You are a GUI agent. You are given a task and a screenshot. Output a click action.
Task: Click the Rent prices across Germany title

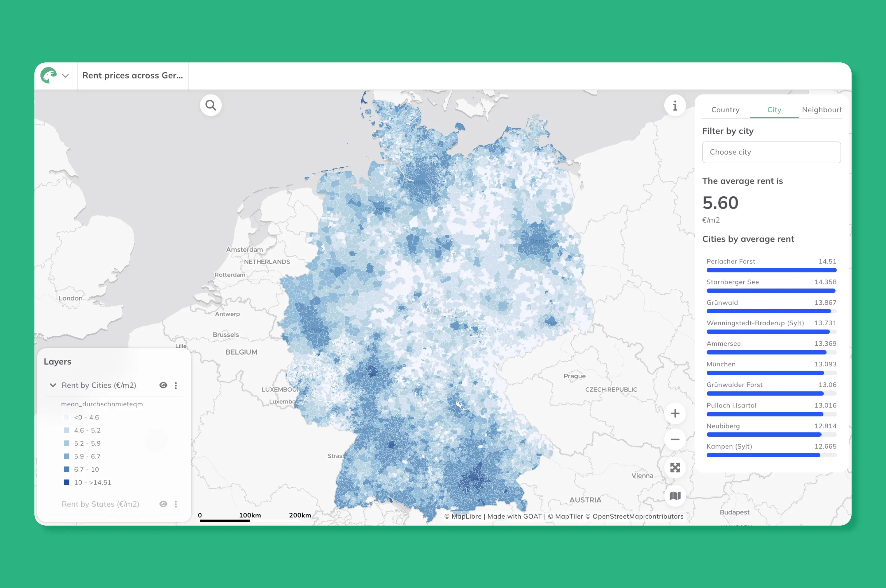coord(133,76)
